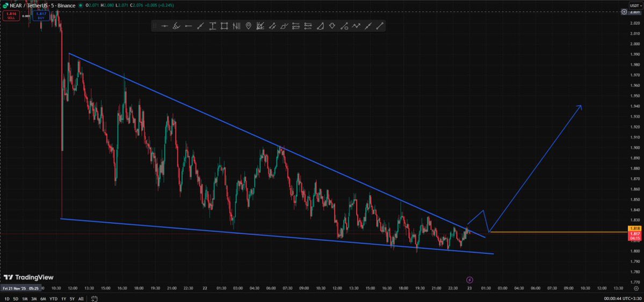The image size is (644, 302).
Task: Choose the arrow down marker tool
Action: (x=332, y=26)
